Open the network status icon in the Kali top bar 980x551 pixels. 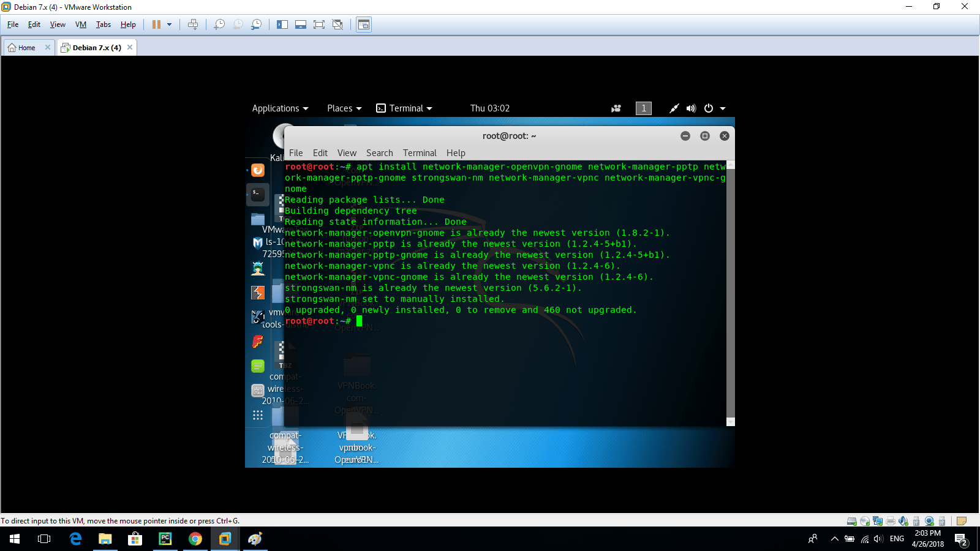point(674,108)
